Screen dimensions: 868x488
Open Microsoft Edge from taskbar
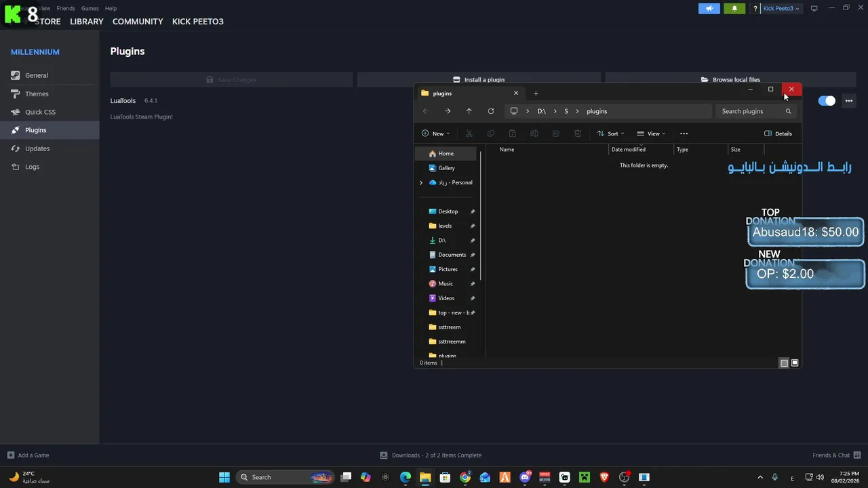point(406,477)
